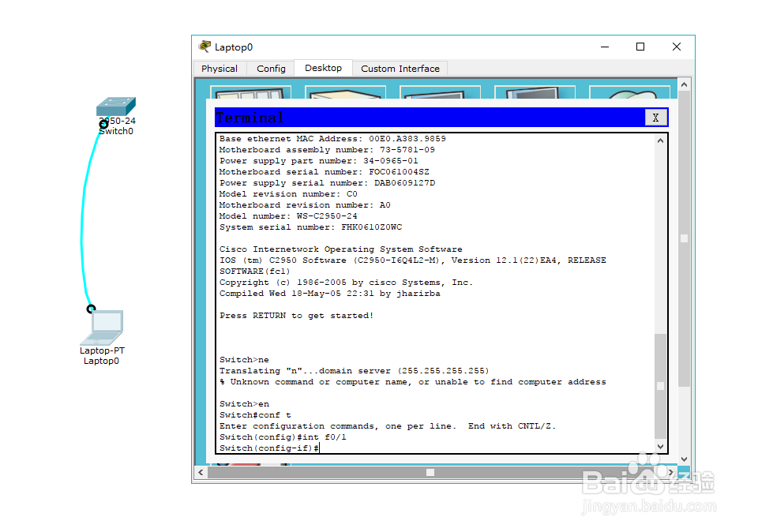Click the 'Compiled Wed 18-May-05' line
The height and width of the screenshot is (532, 758).
(330, 294)
